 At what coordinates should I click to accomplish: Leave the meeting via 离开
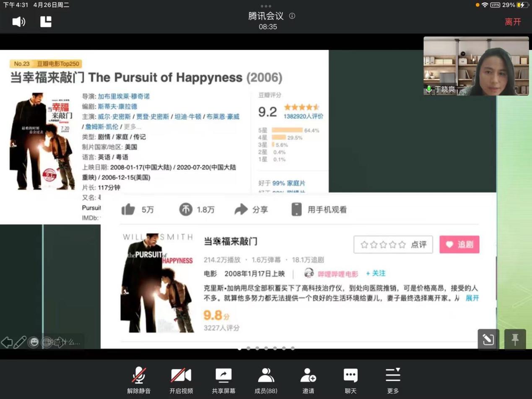pyautogui.click(x=513, y=21)
